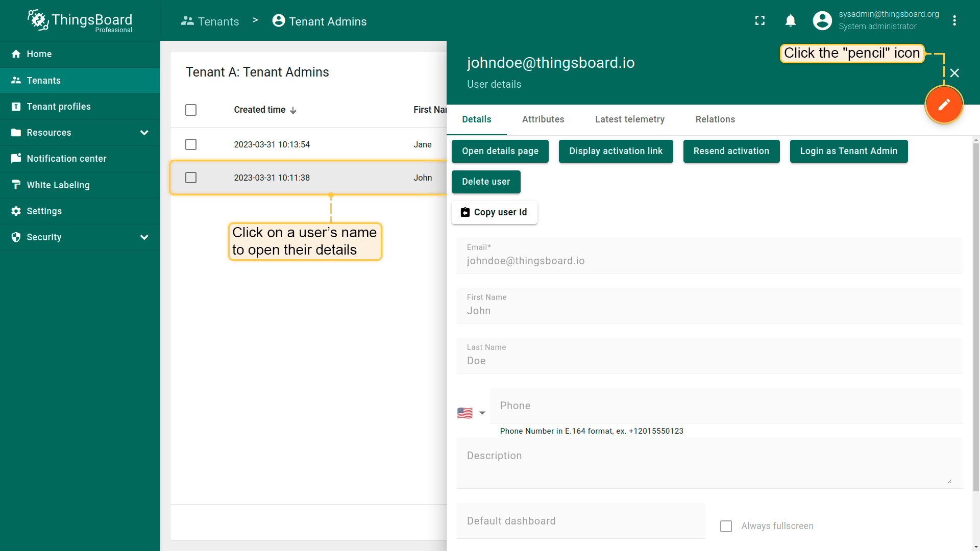The width and height of the screenshot is (980, 551).
Task: Toggle fullscreen mode icon in header
Action: (760, 20)
